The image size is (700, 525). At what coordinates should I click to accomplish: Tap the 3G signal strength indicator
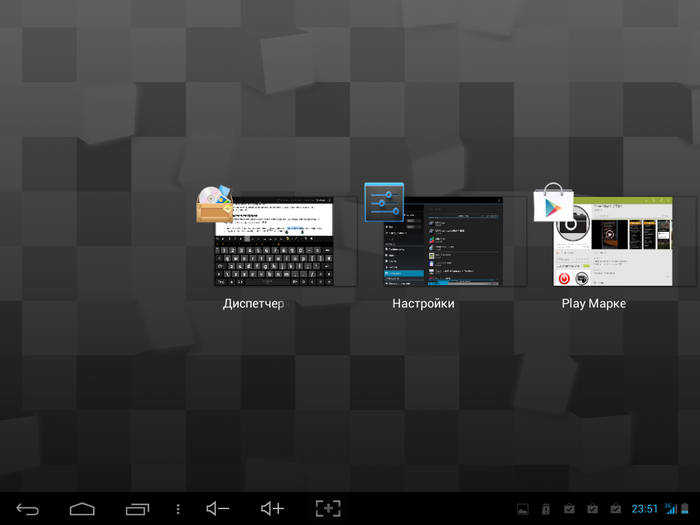(x=671, y=508)
